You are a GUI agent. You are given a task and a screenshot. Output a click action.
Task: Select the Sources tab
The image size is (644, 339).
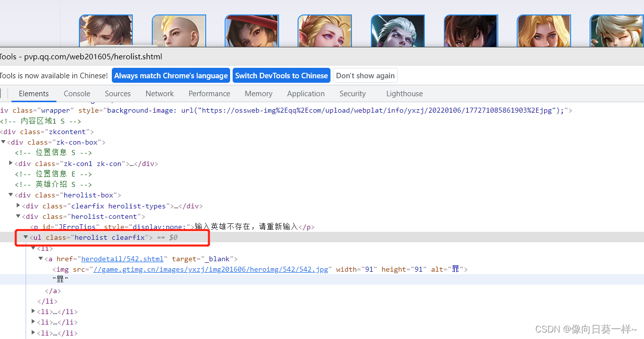coord(117,93)
